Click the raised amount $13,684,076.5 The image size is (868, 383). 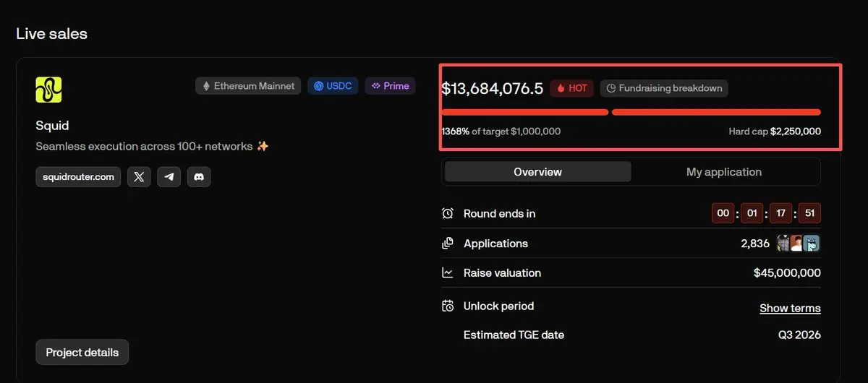[492, 88]
